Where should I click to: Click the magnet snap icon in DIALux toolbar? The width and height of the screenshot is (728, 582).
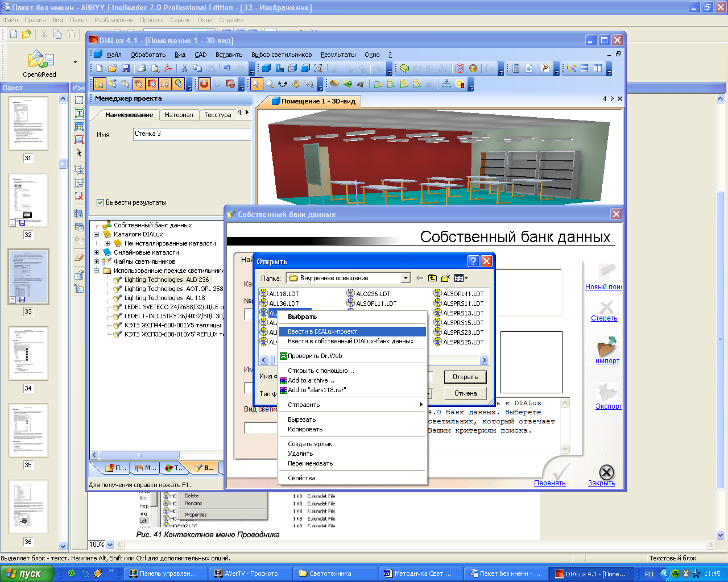[x=204, y=84]
